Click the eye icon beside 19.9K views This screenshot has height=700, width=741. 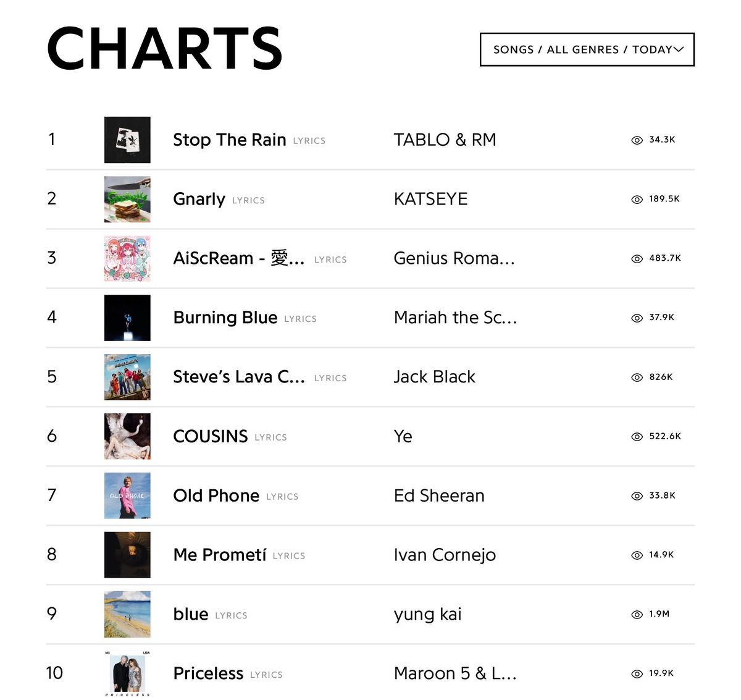click(x=637, y=674)
